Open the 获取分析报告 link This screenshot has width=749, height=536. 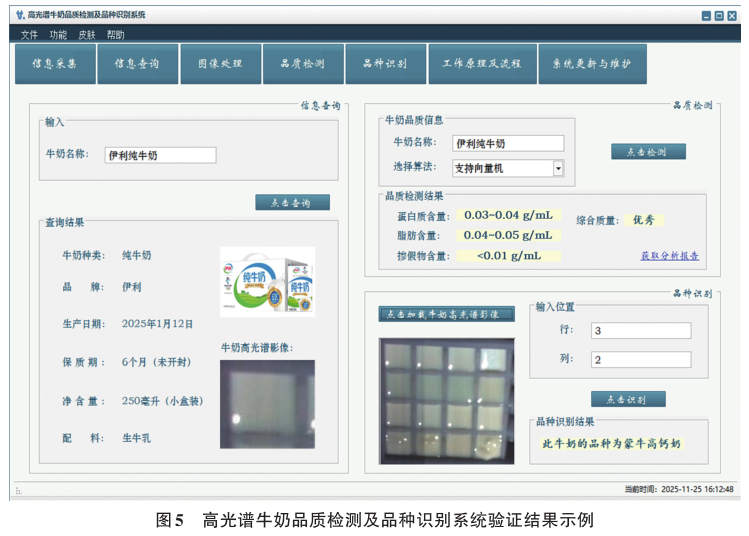670,256
